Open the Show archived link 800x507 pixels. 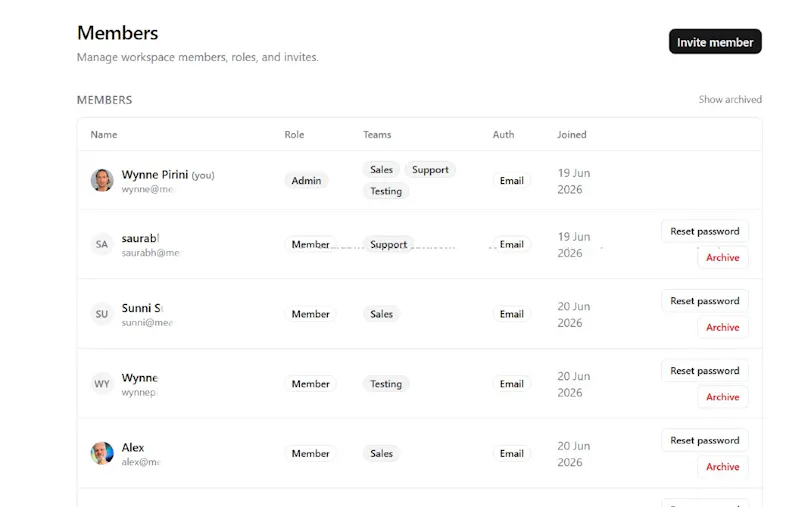point(730,99)
